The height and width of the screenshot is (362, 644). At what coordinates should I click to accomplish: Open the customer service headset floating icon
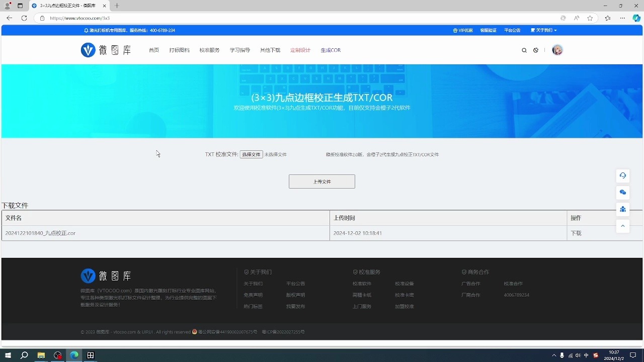623,175
